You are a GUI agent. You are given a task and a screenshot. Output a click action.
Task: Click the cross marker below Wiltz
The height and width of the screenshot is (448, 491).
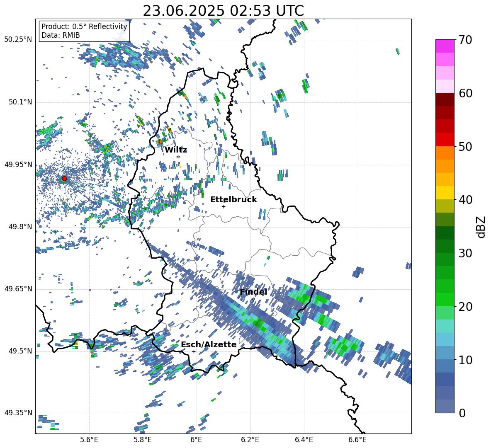(178, 157)
